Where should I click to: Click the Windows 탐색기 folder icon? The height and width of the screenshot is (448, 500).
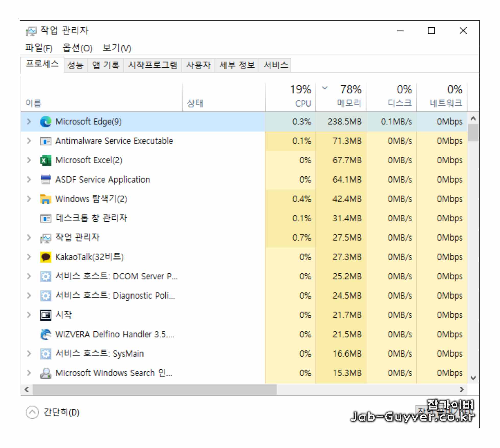point(46,199)
